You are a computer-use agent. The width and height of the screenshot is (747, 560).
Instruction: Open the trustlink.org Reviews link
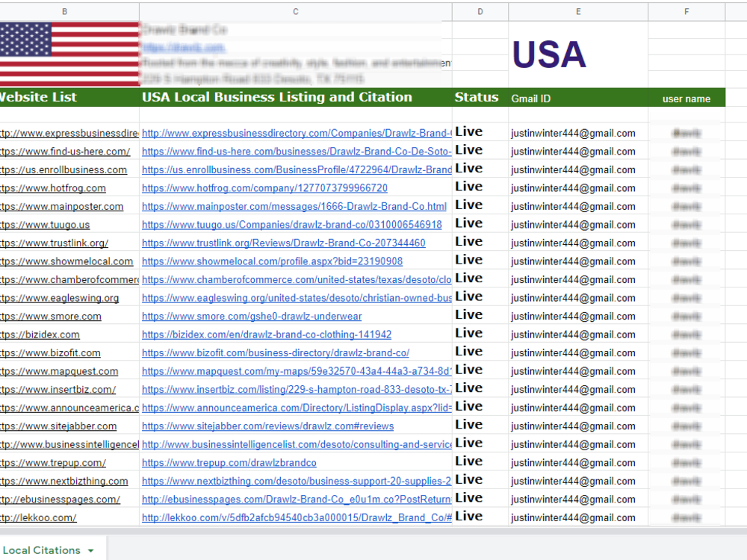point(283,243)
